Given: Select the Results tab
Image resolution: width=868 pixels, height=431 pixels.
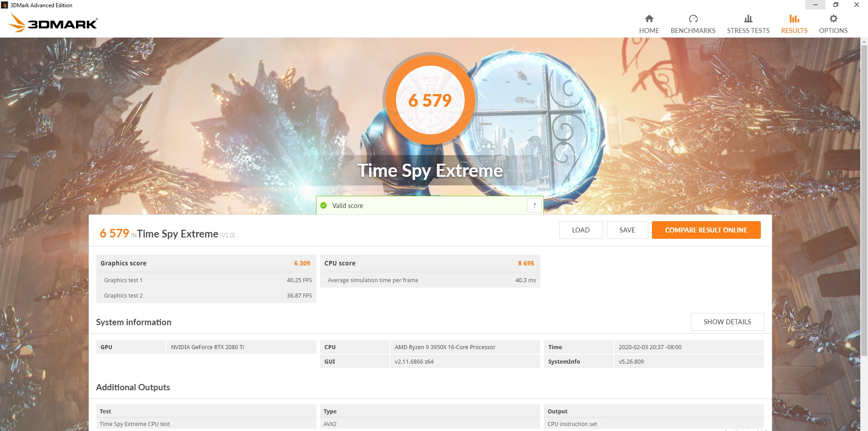Looking at the screenshot, I should pyautogui.click(x=794, y=24).
